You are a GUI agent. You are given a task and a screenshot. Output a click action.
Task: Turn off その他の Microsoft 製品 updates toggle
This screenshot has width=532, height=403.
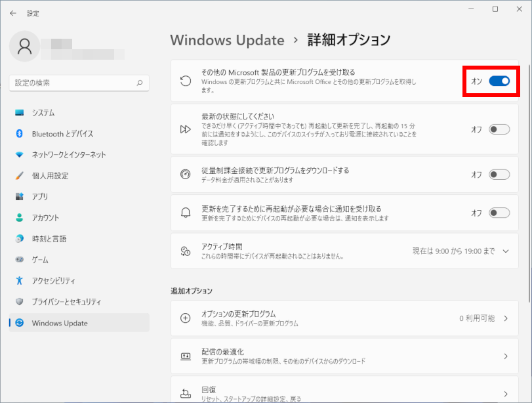[x=499, y=81]
